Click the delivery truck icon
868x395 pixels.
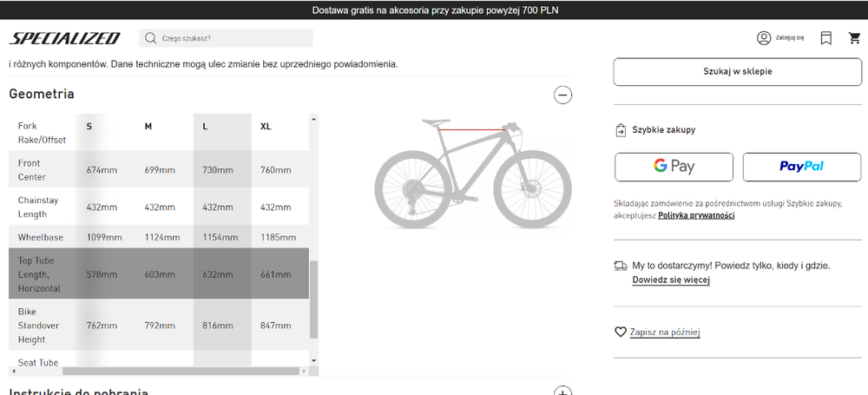pyautogui.click(x=621, y=266)
